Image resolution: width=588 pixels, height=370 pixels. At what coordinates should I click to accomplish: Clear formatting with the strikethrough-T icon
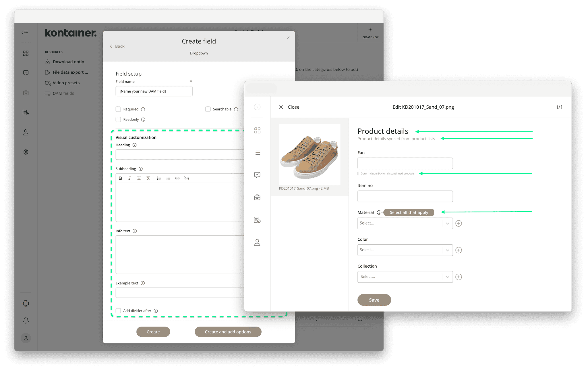click(148, 178)
